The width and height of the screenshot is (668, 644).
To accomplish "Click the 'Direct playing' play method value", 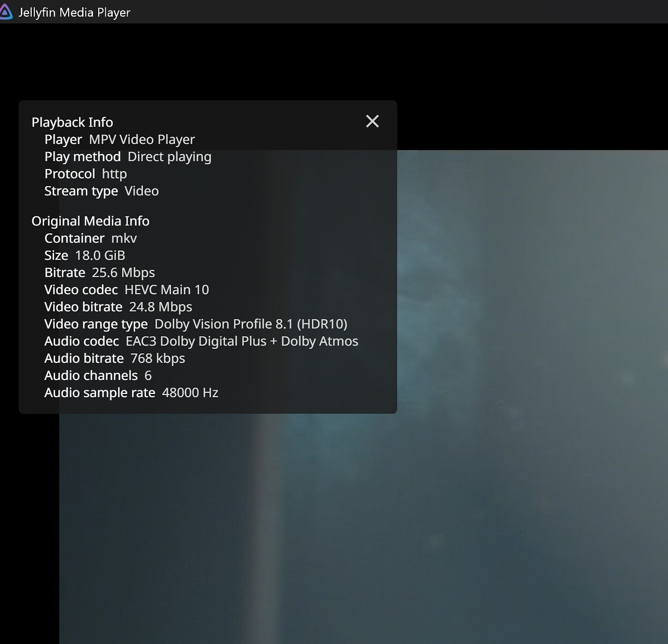I will coord(170,157).
